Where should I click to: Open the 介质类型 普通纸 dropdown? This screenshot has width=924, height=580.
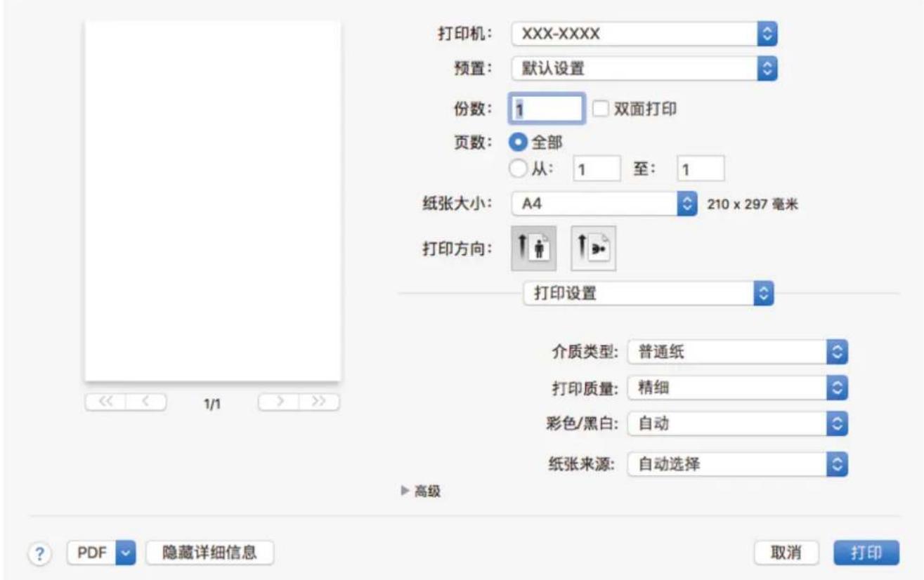click(x=738, y=352)
